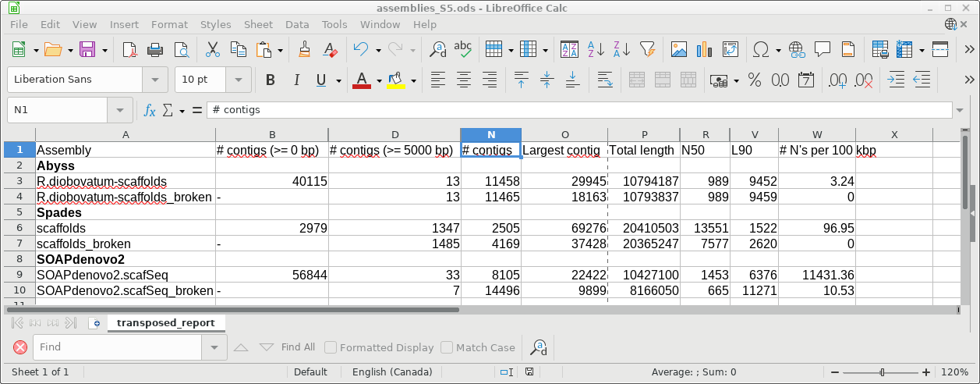Enable the Formatted Display checkbox
980x384 pixels.
pyautogui.click(x=331, y=347)
